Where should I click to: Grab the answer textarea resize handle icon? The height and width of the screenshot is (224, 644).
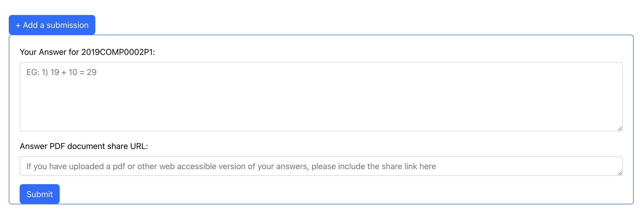tap(620, 129)
